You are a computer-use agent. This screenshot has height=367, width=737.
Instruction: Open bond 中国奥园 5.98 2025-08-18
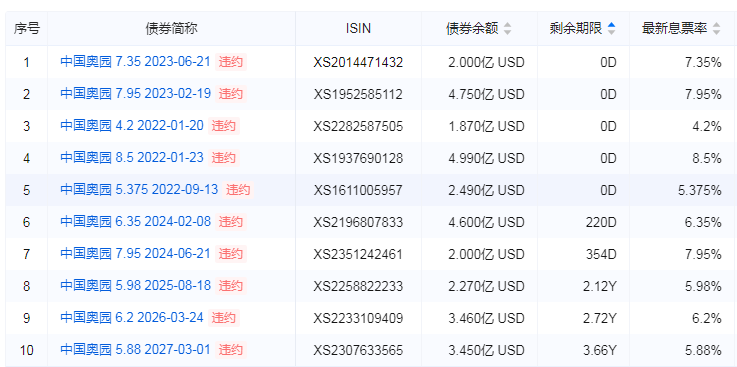click(x=136, y=286)
